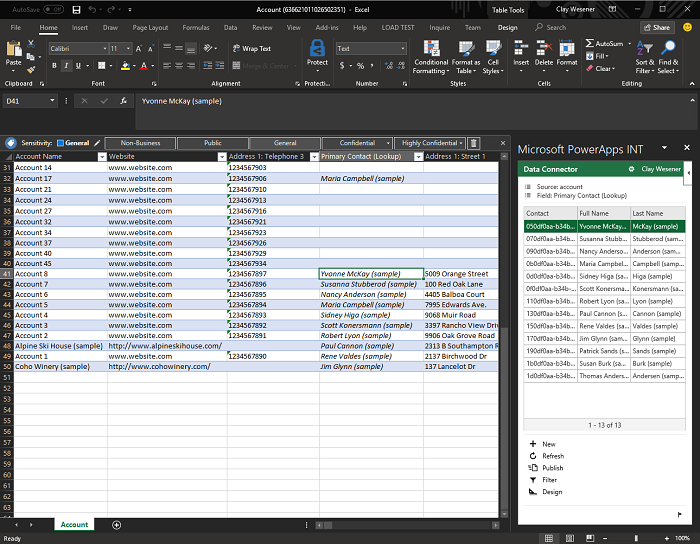Toggle Wrap Text
Screen dimensions: 700x544
point(251,48)
